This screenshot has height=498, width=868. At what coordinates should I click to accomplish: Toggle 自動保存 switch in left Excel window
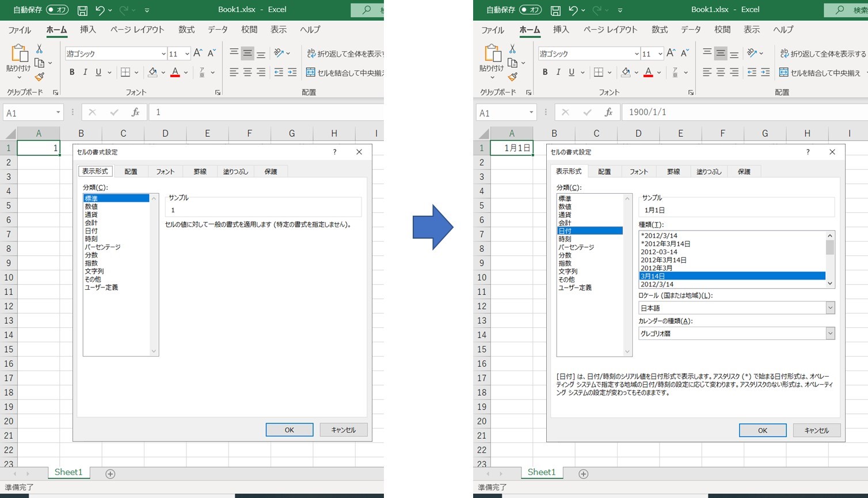click(x=57, y=10)
